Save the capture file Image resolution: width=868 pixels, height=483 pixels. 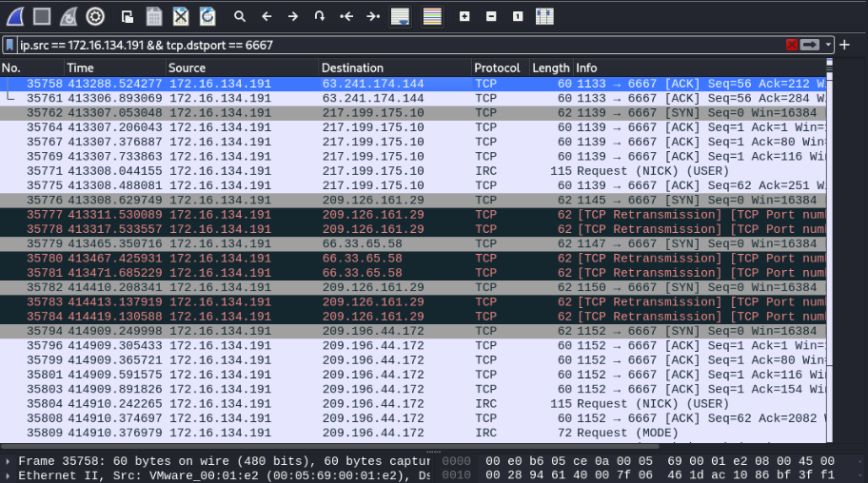[154, 16]
